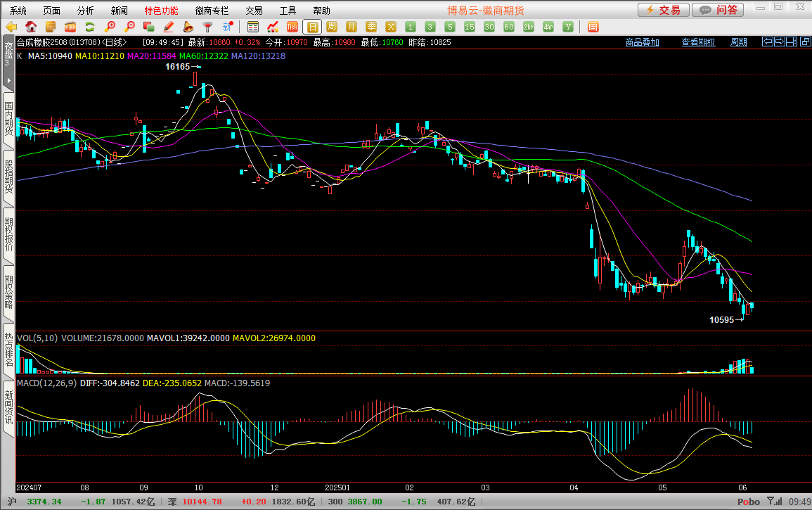Image resolution: width=812 pixels, height=510 pixels.
Task: Click the restore window layout icon
Action: [805, 42]
